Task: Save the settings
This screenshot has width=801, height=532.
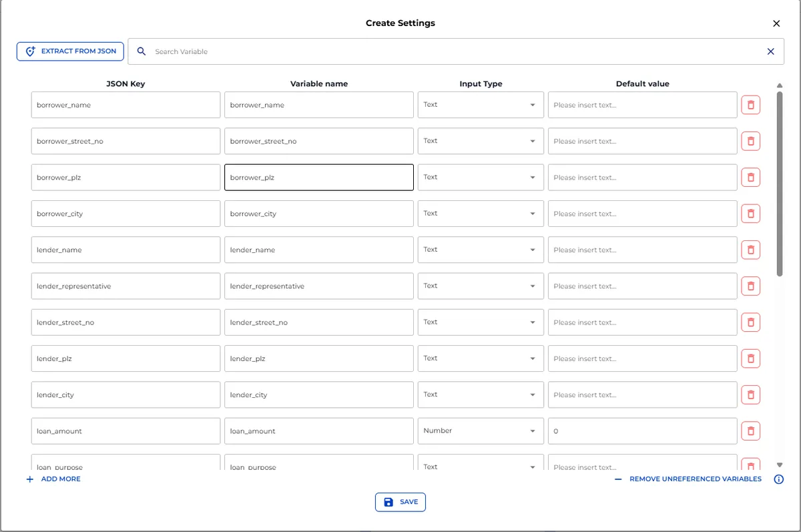Action: (400, 502)
